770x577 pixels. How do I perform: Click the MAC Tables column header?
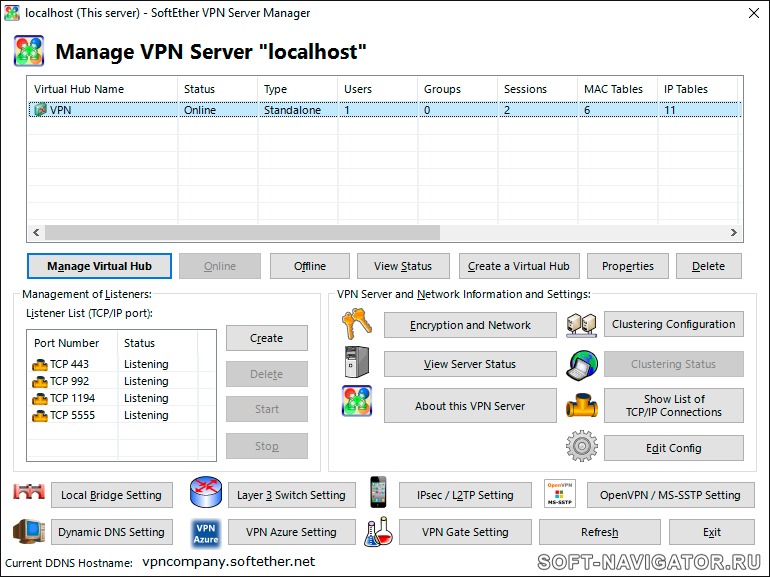618,89
